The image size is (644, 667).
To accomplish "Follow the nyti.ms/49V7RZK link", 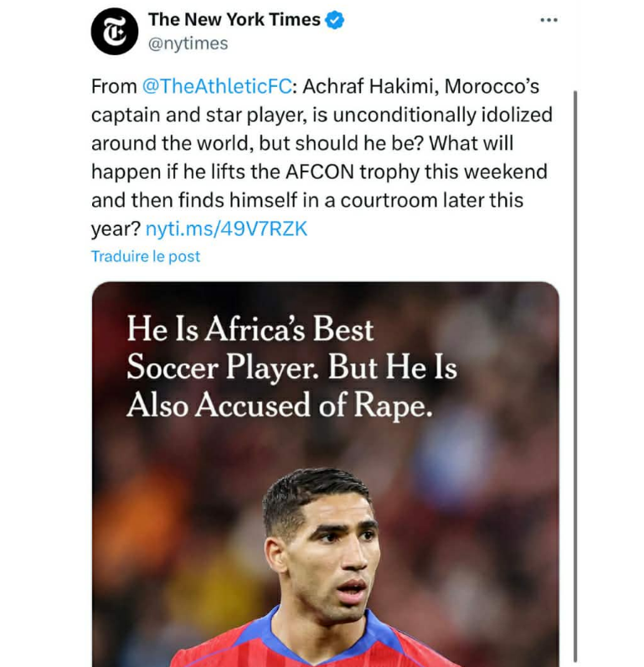I will click(226, 228).
